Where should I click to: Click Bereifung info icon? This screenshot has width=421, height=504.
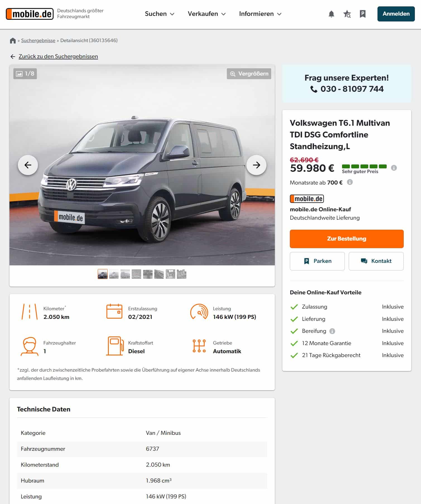pyautogui.click(x=332, y=331)
